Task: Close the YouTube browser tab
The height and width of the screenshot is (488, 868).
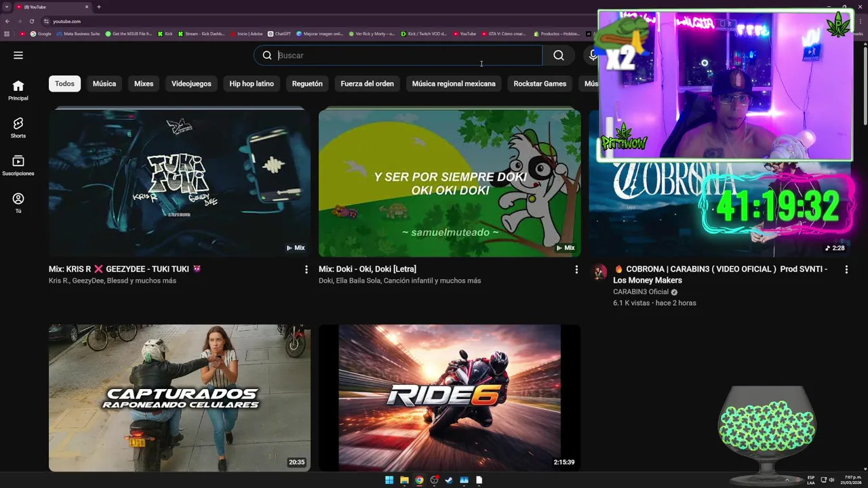Action: (87, 7)
